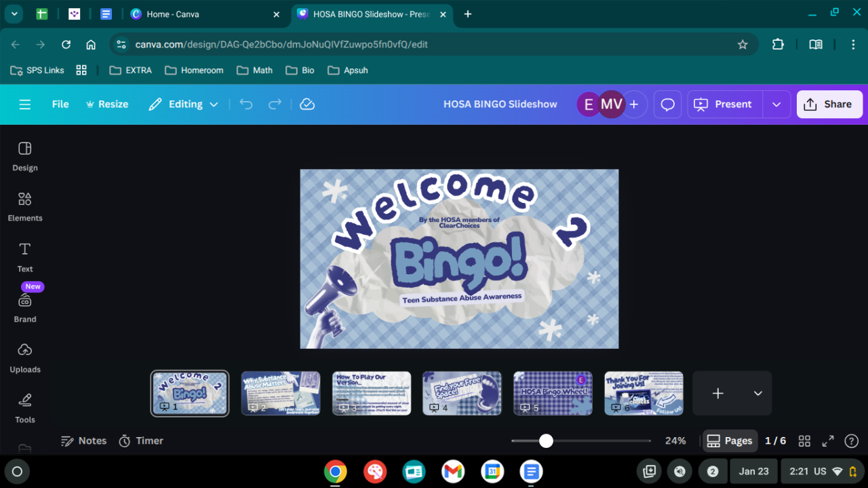The image size is (868, 488).
Task: Open the Timer tool
Action: coord(141,441)
